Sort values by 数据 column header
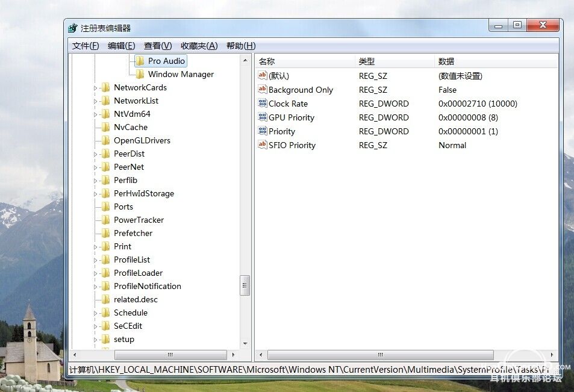This screenshot has width=574, height=392. pyautogui.click(x=496, y=61)
